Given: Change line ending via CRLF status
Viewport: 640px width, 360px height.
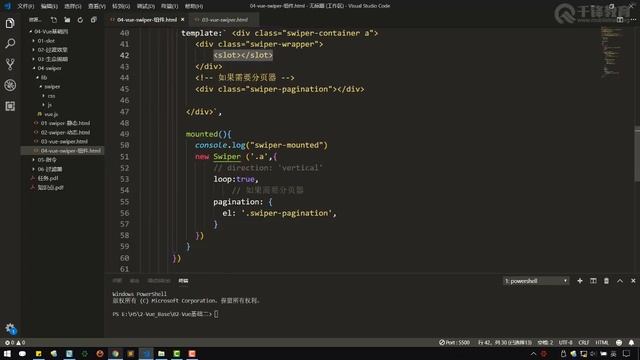Looking at the screenshot, I should [x=584, y=342].
